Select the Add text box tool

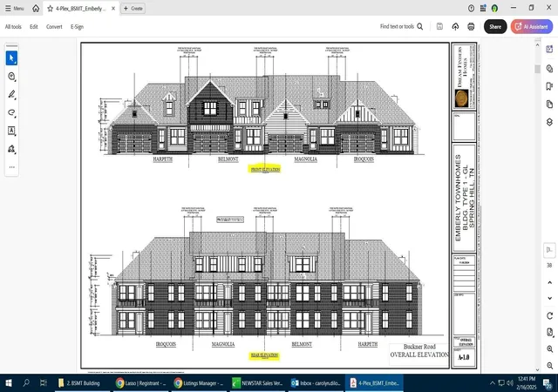[11, 131]
